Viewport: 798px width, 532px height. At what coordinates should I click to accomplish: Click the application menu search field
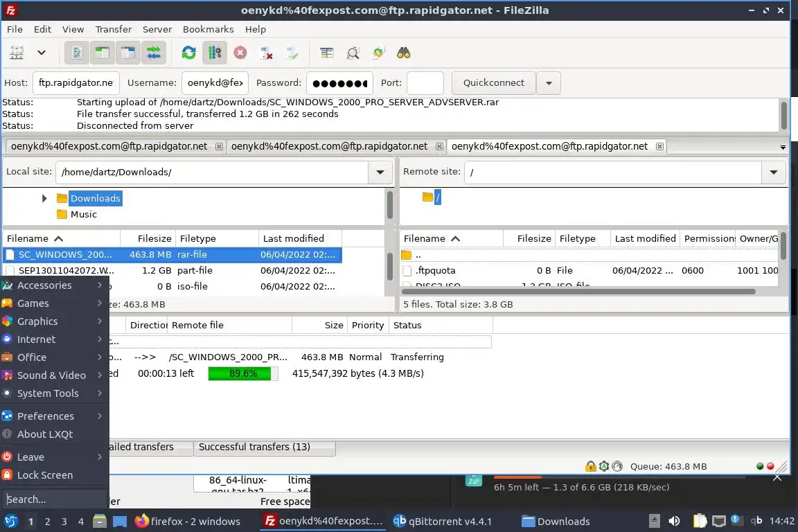pos(55,499)
